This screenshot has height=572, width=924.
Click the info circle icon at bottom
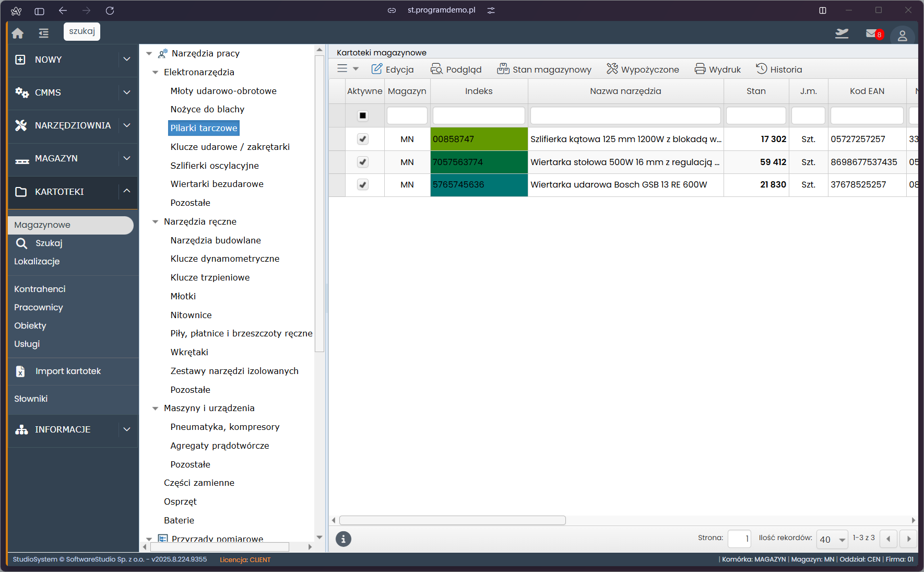coord(343,539)
